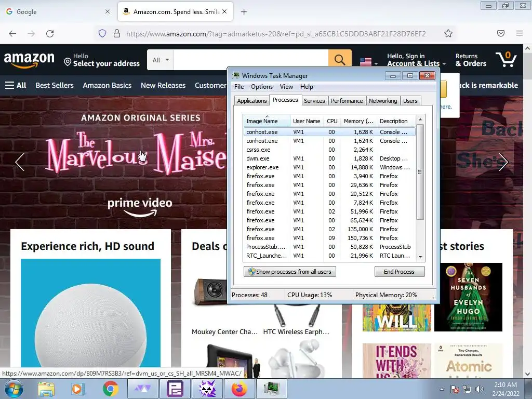Screen dimensions: 532x399
Task: Switch to the Services tab
Action: [314, 101]
